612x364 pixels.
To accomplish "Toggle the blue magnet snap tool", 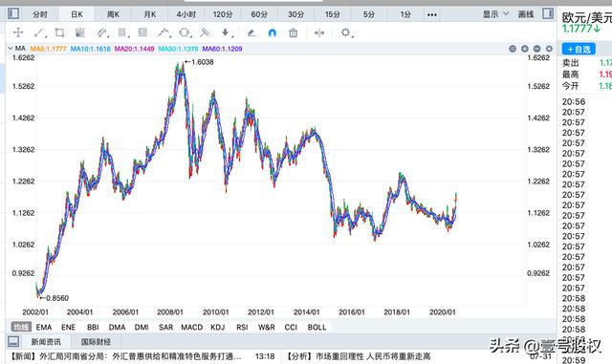I will (272, 32).
